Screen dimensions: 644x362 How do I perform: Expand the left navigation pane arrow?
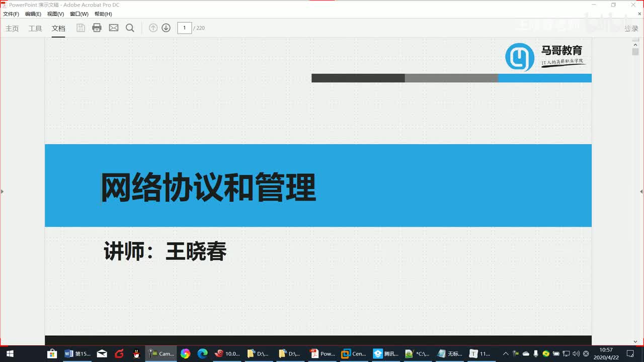click(x=2, y=191)
